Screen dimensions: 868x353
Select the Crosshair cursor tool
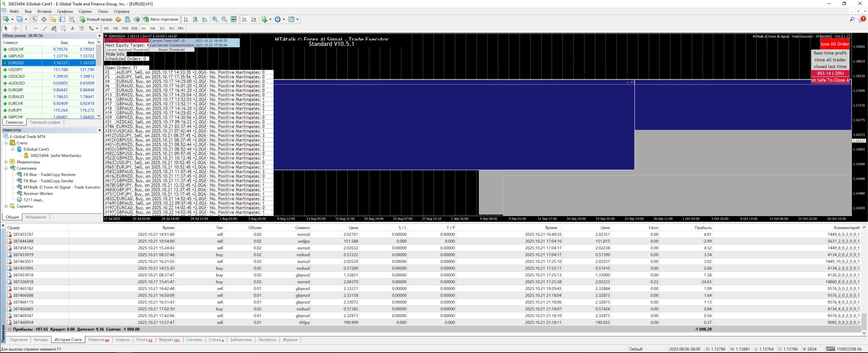click(16, 28)
